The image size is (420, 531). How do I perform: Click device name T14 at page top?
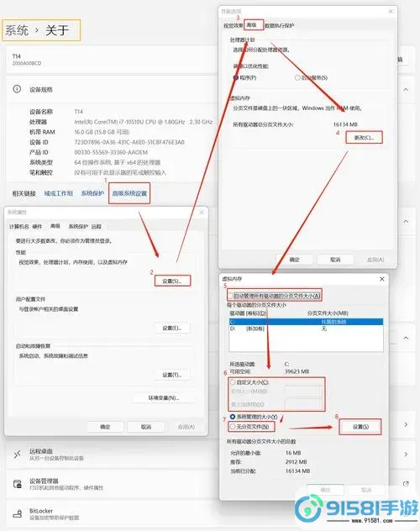point(16,56)
